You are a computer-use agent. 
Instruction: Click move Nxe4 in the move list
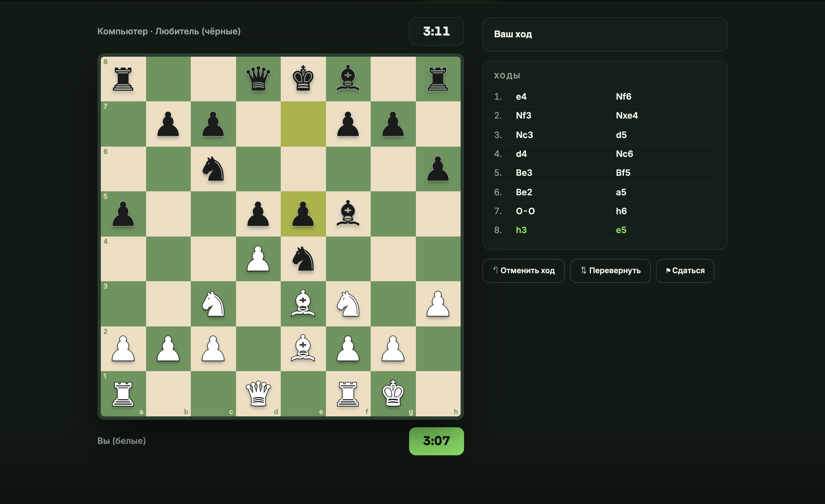coord(627,115)
